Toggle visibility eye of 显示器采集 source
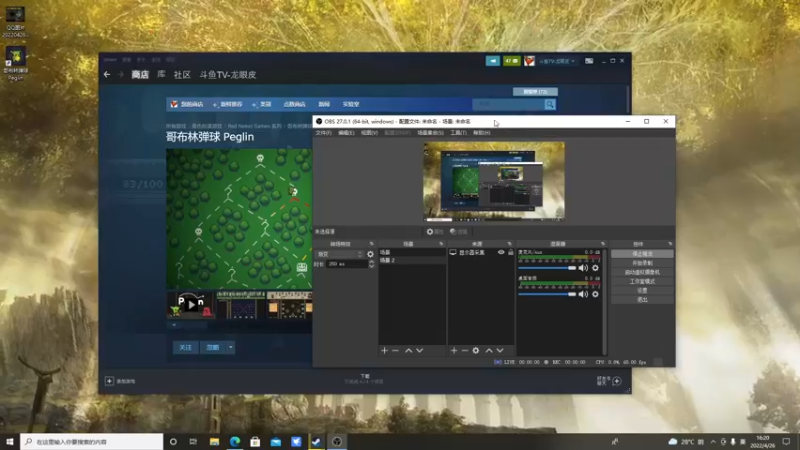Viewport: 800px width, 450px height. click(501, 252)
